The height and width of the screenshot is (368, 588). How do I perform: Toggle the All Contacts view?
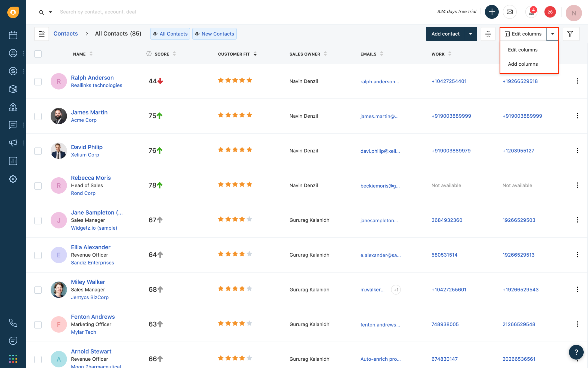(x=170, y=34)
